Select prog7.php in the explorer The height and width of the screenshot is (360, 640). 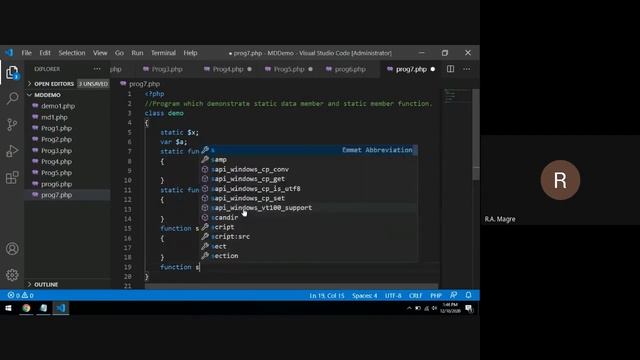(56, 195)
